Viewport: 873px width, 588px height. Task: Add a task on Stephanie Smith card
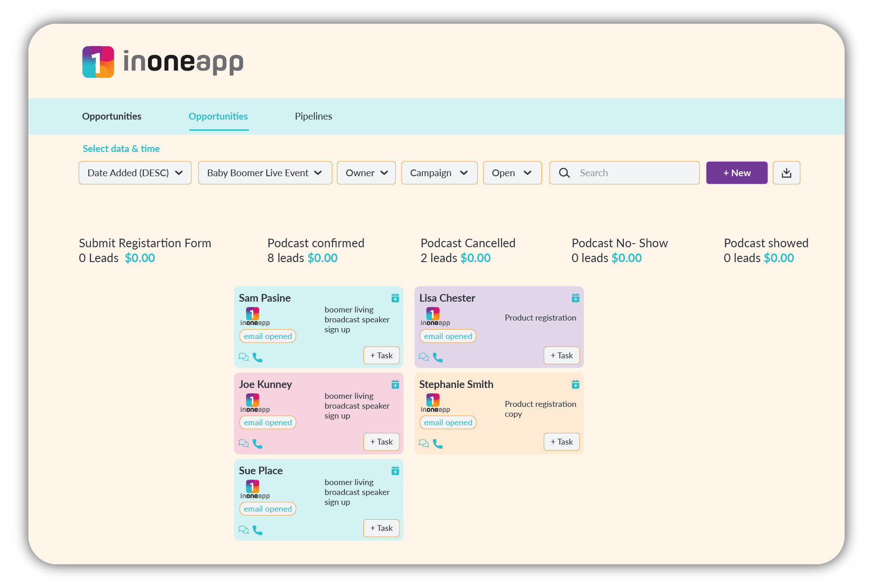(562, 442)
